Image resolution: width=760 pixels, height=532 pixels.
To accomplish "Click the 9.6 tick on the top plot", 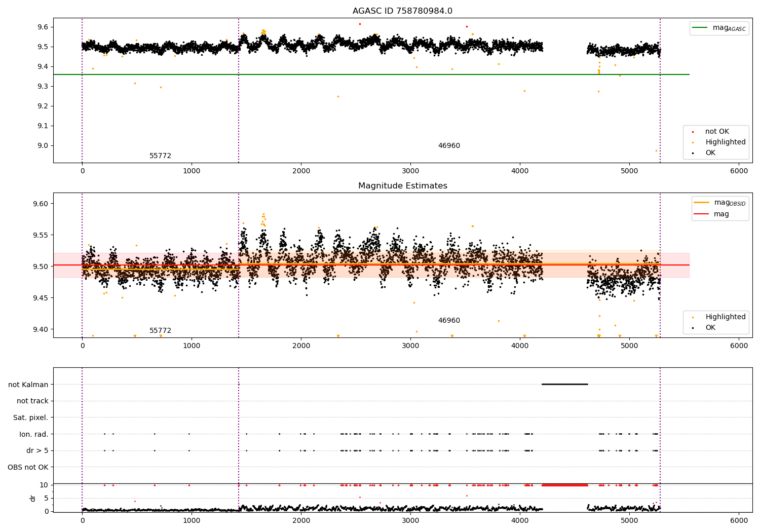I will (x=42, y=27).
